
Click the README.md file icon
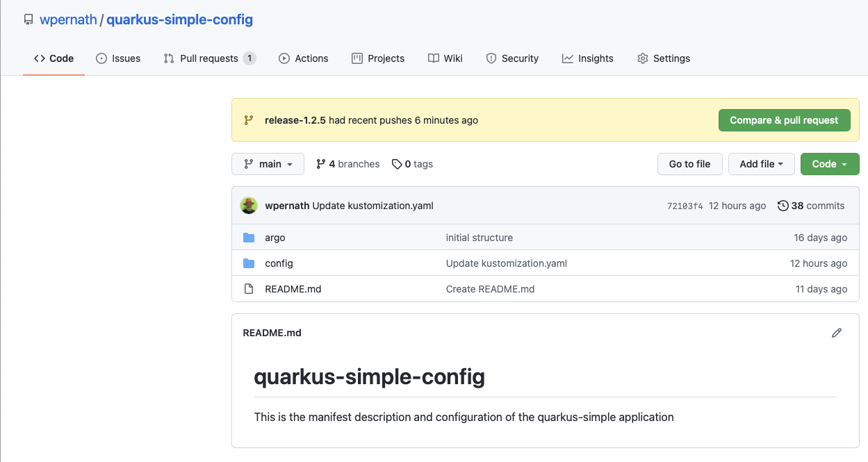(249, 289)
